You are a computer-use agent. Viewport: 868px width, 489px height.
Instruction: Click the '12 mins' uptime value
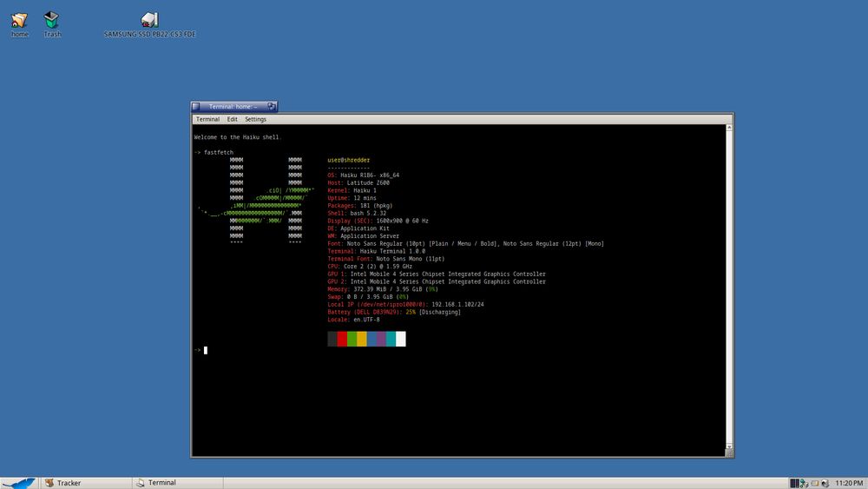tap(365, 198)
